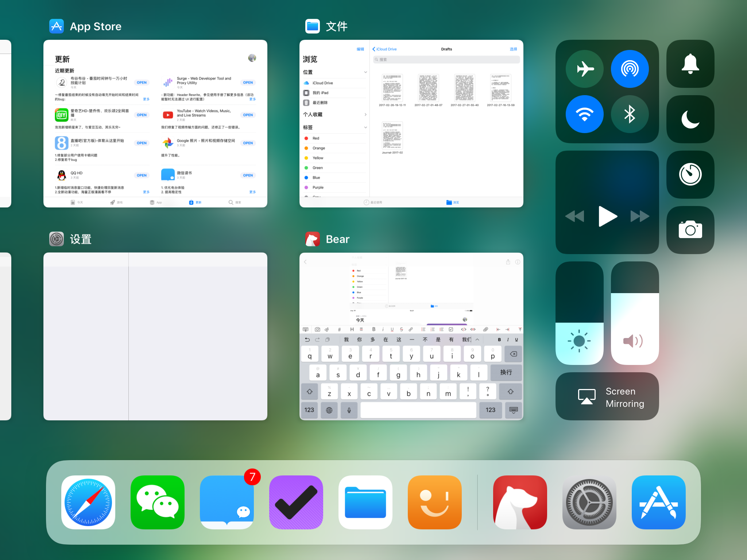This screenshot has width=747, height=560.
Task: Tap 编辑 in the Files sidebar
Action: point(360,49)
